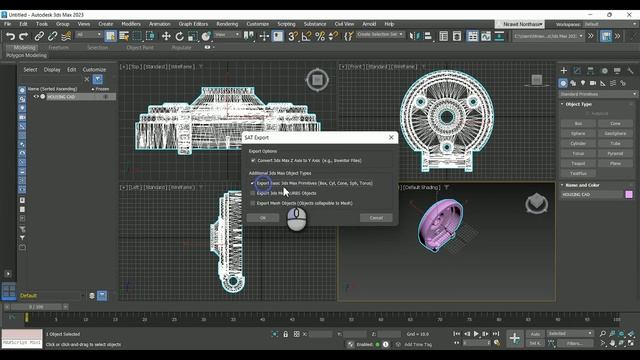Enable Export 3ds Max NURBS Objects checkbox
Viewport: 640px width, 360px height.
point(253,193)
